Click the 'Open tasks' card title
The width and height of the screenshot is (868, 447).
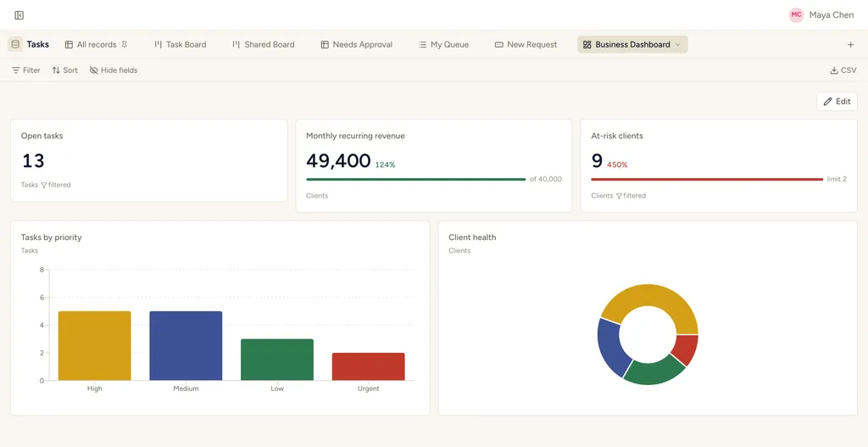(x=42, y=136)
